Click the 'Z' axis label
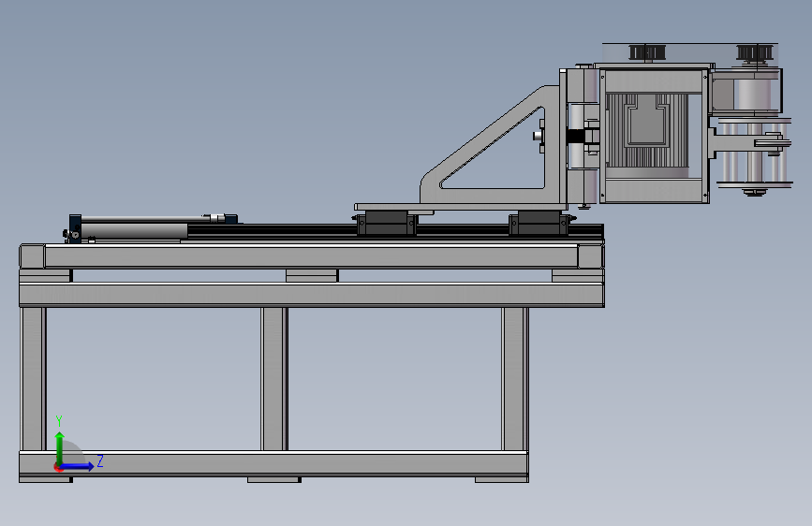Viewport: 812px width, 526px height. pyautogui.click(x=100, y=460)
